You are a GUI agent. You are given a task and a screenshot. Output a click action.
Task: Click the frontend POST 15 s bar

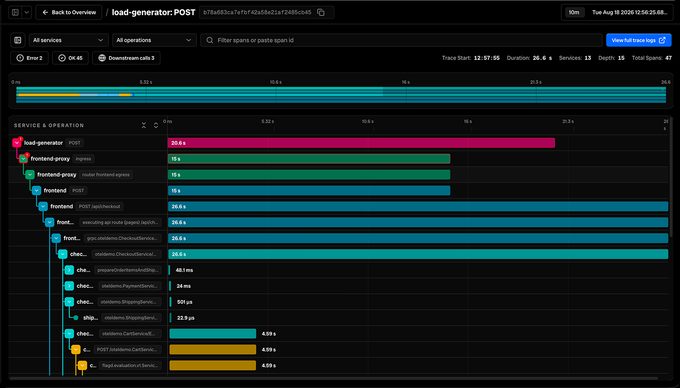[x=309, y=190]
